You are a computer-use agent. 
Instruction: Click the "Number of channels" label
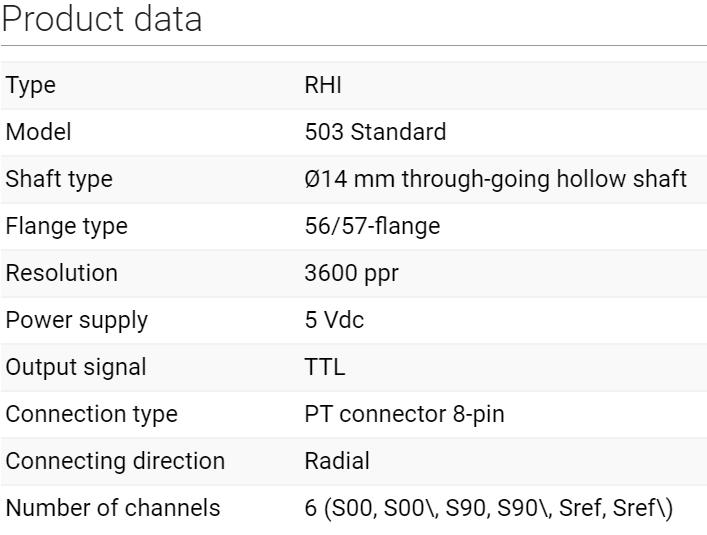pos(113,508)
